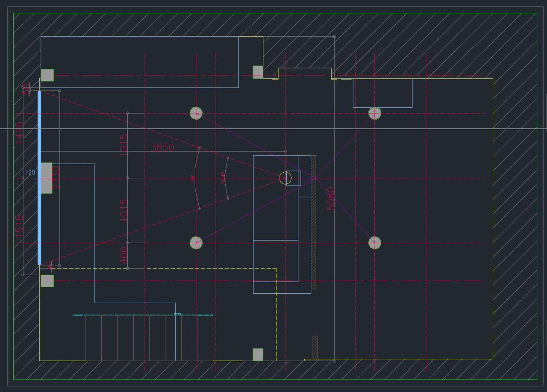547x392 pixels.
Task: Select the orange octagon at the viewing point
Action: [x=285, y=178]
